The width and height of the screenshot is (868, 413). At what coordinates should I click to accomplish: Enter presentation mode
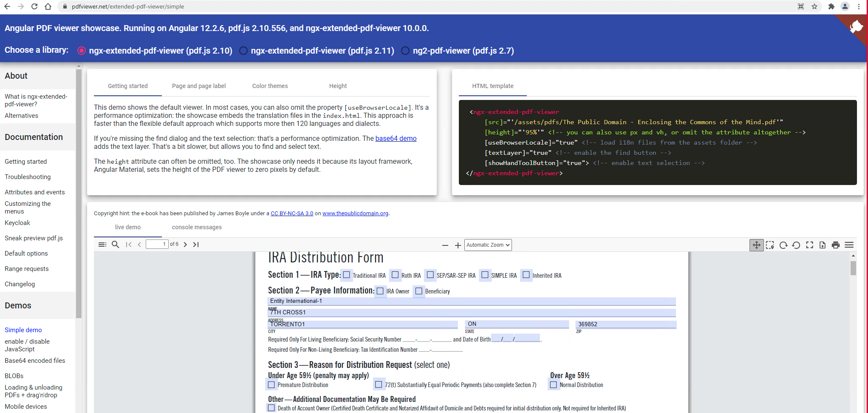coord(809,245)
